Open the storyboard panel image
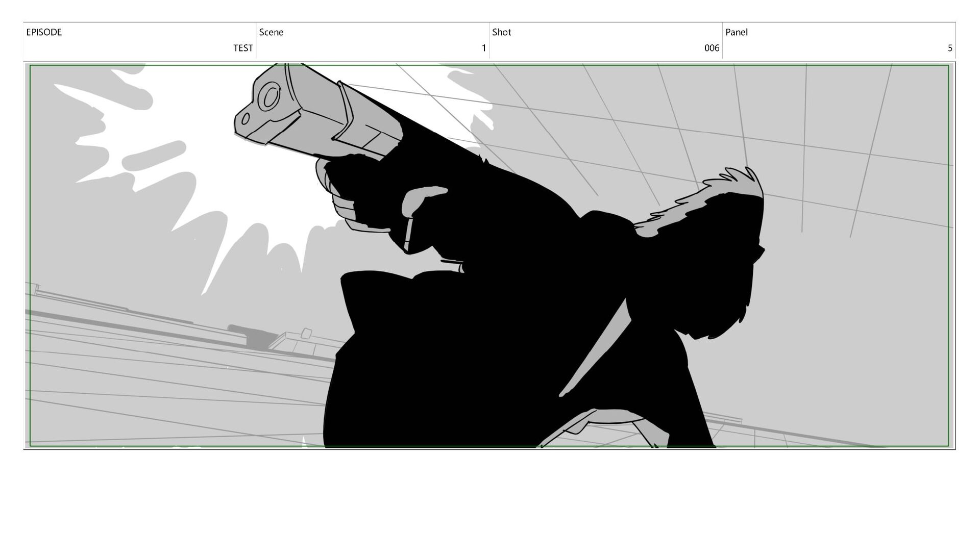The image size is (980, 558). pos(489,256)
